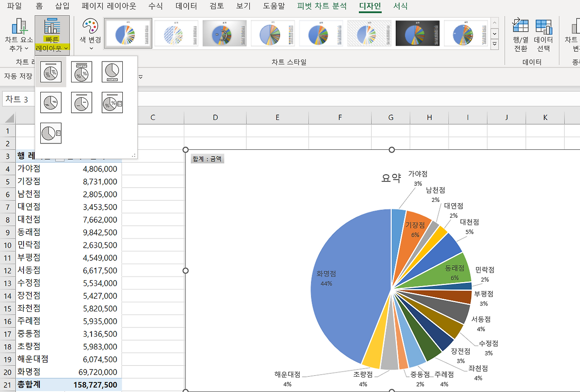
Task: Click the 합계 : 금액 field button on chart
Action: point(208,158)
